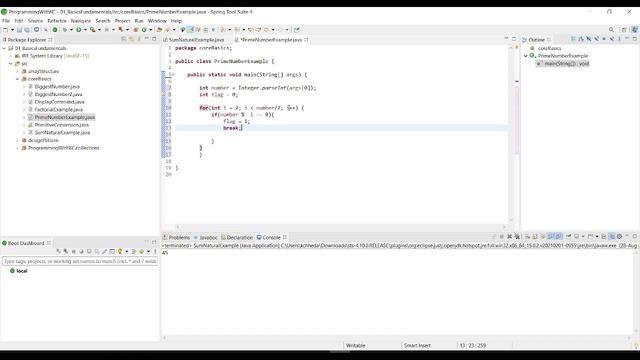Select the Java perspective icon at top right
640x360 pixels.
tap(634, 30)
